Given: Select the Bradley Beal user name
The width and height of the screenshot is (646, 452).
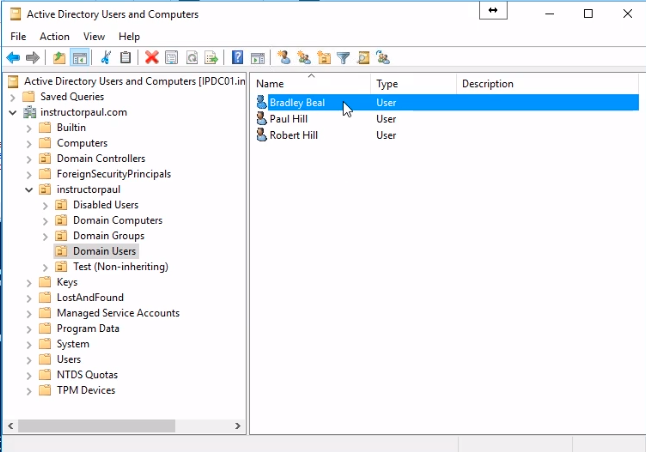Looking at the screenshot, I should pos(297,102).
